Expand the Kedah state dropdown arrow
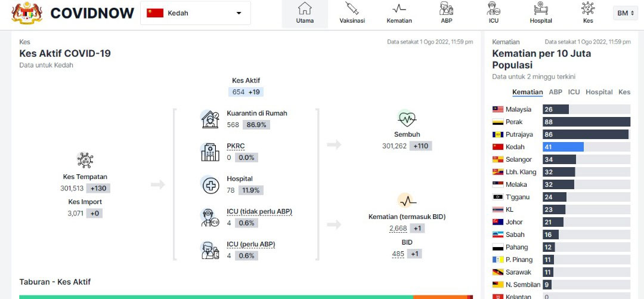The width and height of the screenshot is (644, 299). click(239, 13)
